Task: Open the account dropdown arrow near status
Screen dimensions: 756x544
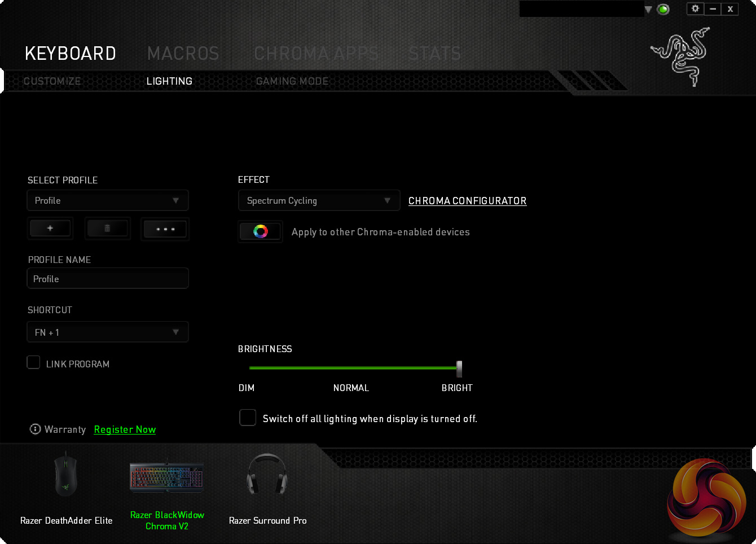Action: 648,10
